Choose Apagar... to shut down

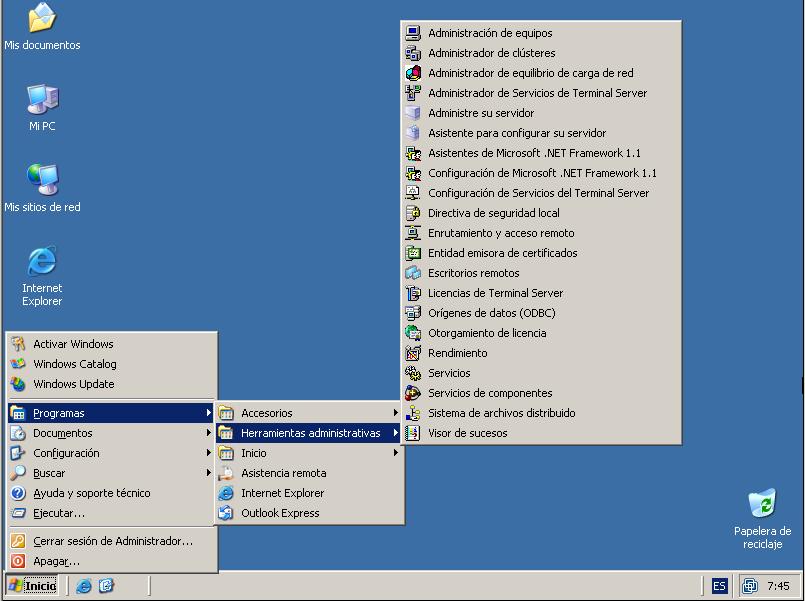click(x=111, y=561)
